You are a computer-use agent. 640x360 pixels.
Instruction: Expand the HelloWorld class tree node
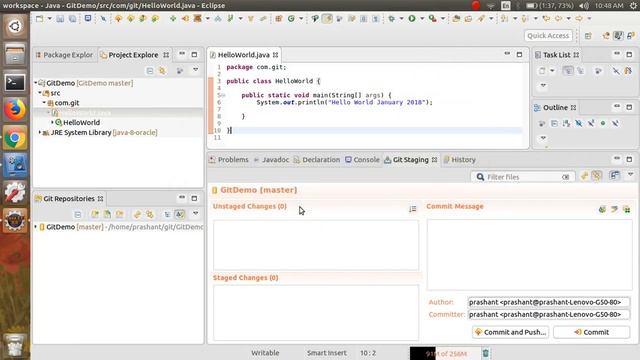52,122
